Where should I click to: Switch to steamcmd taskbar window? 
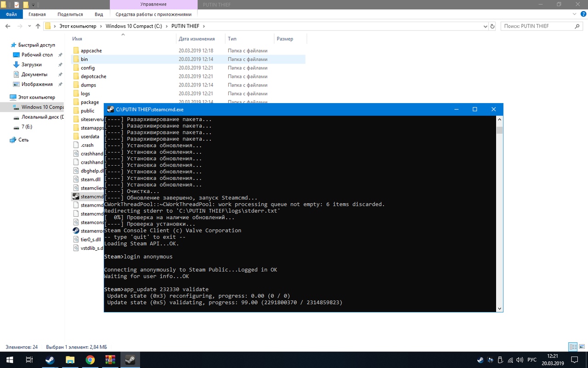[130, 360]
